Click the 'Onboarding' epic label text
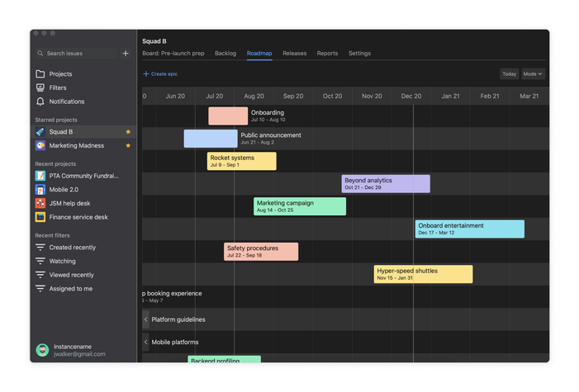 [x=268, y=112]
